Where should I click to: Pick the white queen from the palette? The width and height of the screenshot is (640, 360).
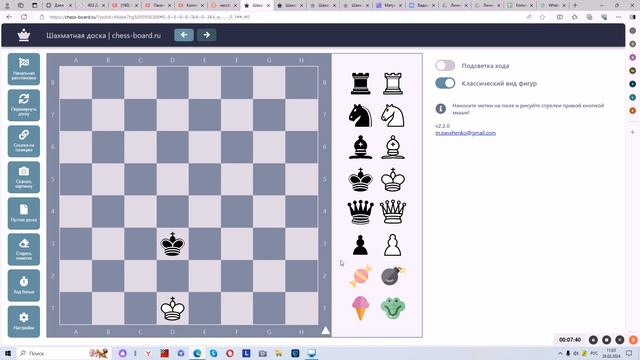click(x=393, y=212)
